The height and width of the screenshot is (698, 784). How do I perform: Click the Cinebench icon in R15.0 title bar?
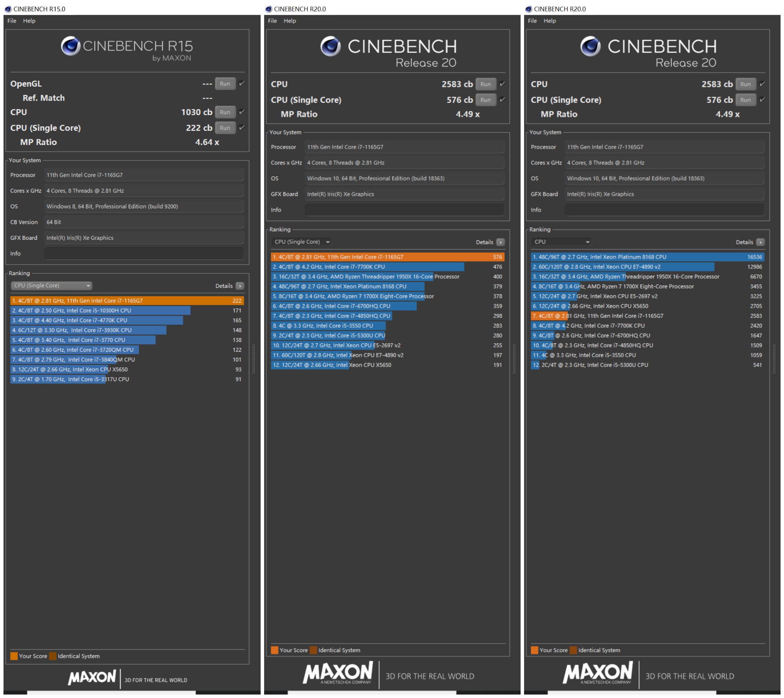pyautogui.click(x=8, y=9)
